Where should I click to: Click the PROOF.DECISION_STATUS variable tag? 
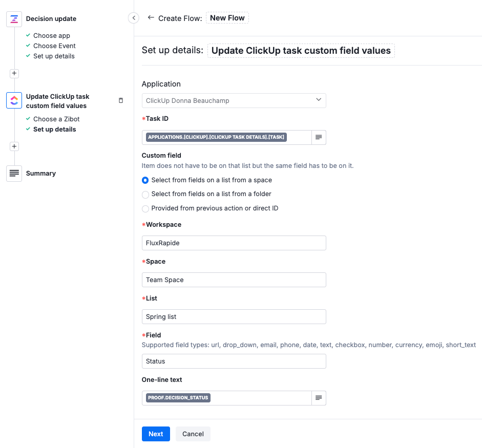[178, 398]
